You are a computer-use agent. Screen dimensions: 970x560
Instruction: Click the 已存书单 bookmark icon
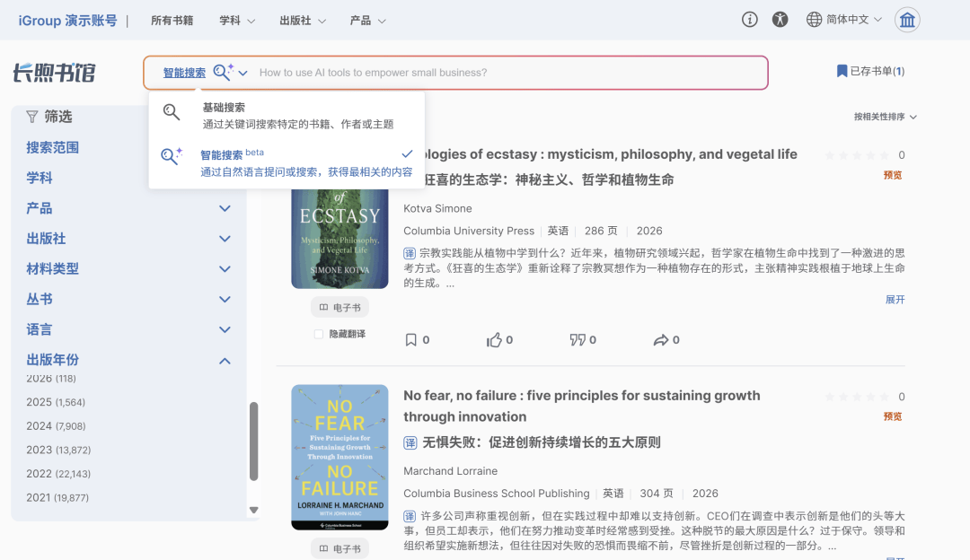coord(842,71)
